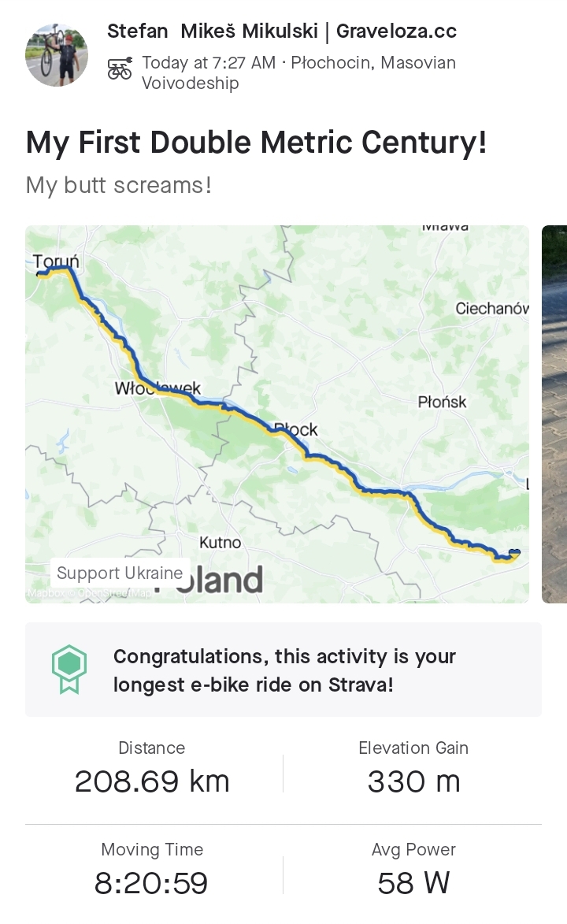Open the longest e-bike ride congratulations banner
This screenshot has width=567, height=924.
(283, 670)
